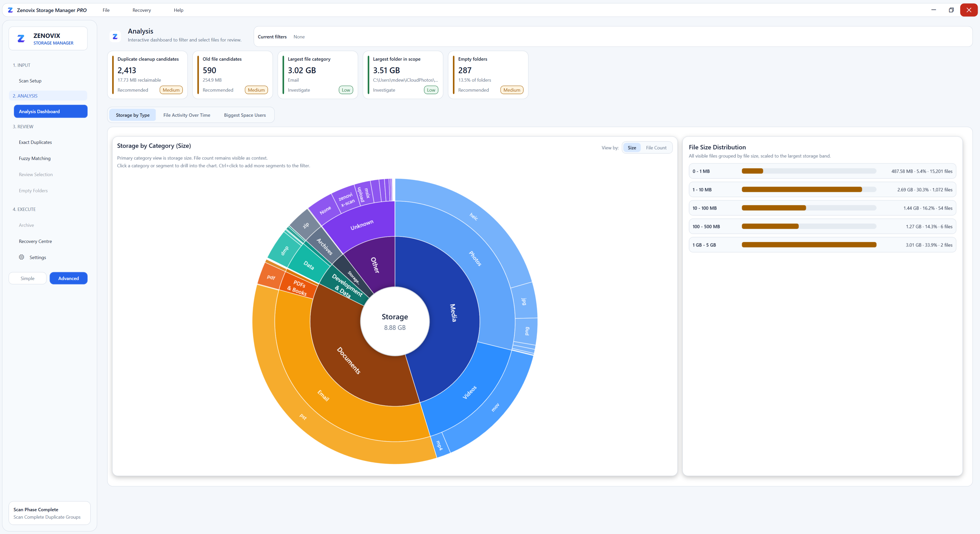
Task: Click '17.73 MB reclaimable' text
Action: [x=139, y=80]
